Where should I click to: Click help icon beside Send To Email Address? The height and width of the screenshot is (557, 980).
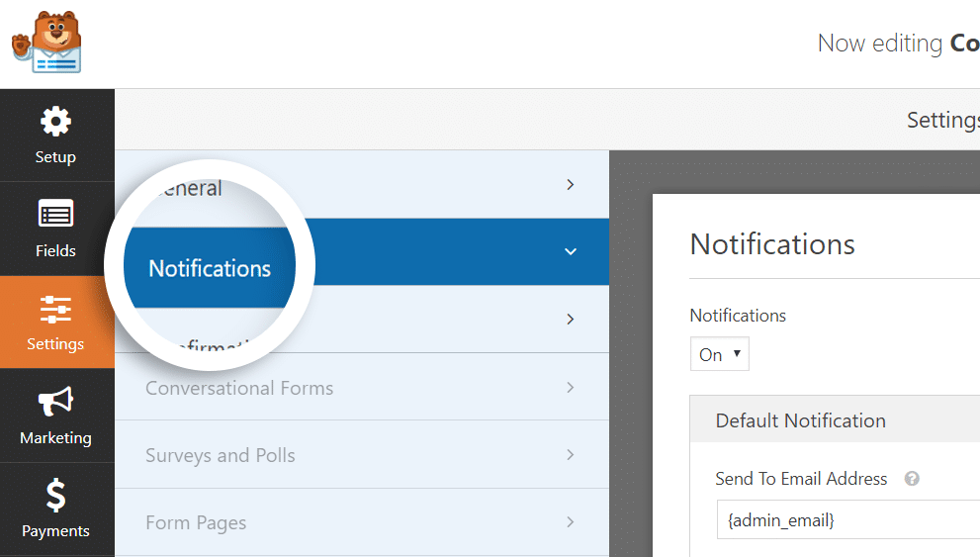[x=912, y=479]
